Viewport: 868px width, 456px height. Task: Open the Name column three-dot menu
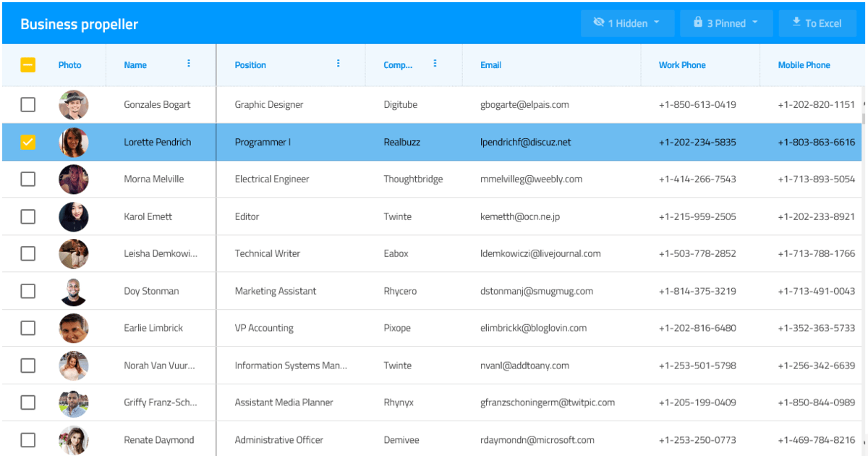pyautogui.click(x=189, y=64)
